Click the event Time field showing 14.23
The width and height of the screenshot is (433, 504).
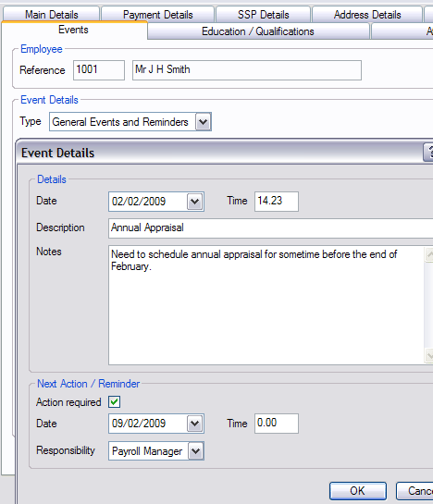pyautogui.click(x=277, y=202)
